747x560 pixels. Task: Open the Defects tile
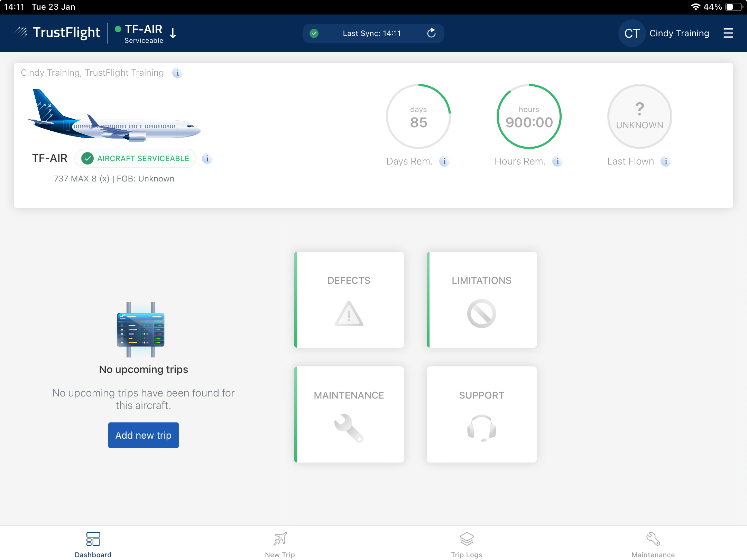[349, 300]
